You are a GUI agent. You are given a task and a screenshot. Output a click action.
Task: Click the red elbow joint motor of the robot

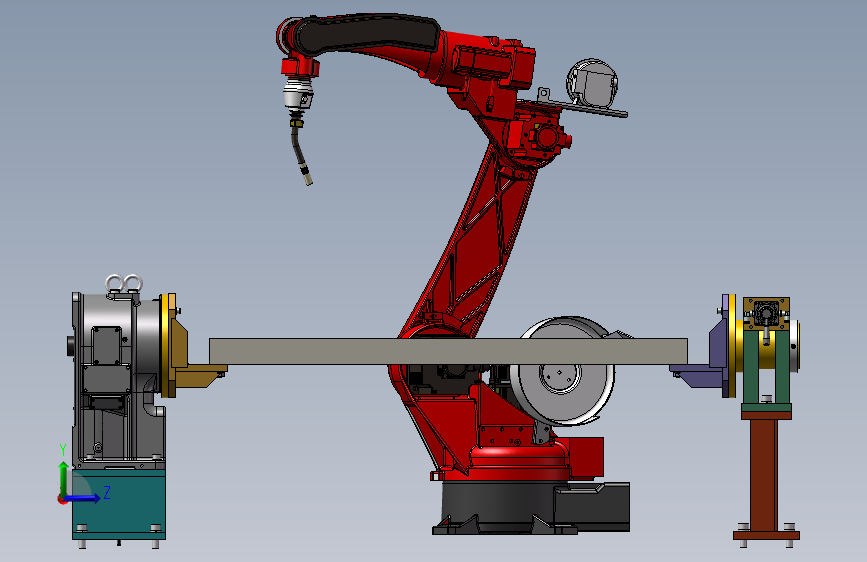[x=545, y=136]
